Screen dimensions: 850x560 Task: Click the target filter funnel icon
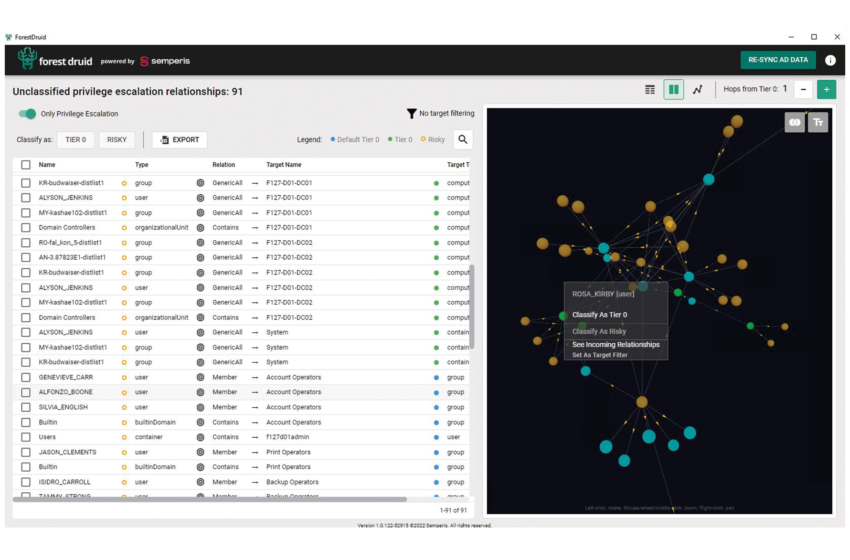[411, 114]
